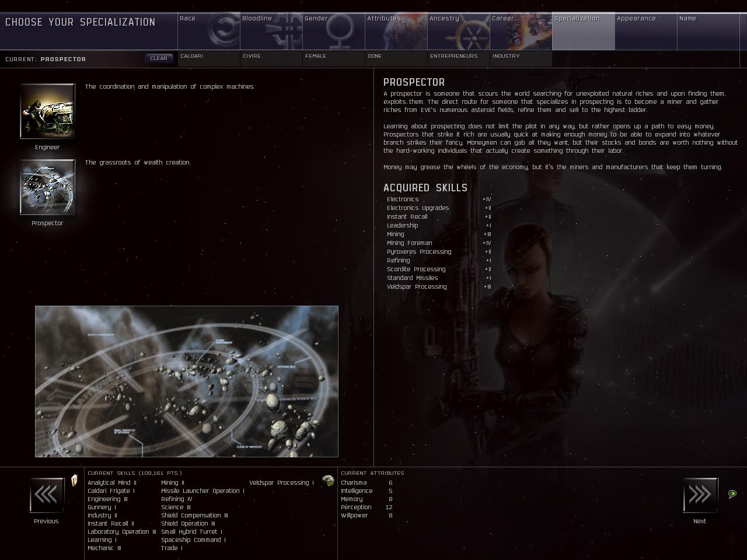
Task: Select the Specialization tab
Action: click(584, 32)
